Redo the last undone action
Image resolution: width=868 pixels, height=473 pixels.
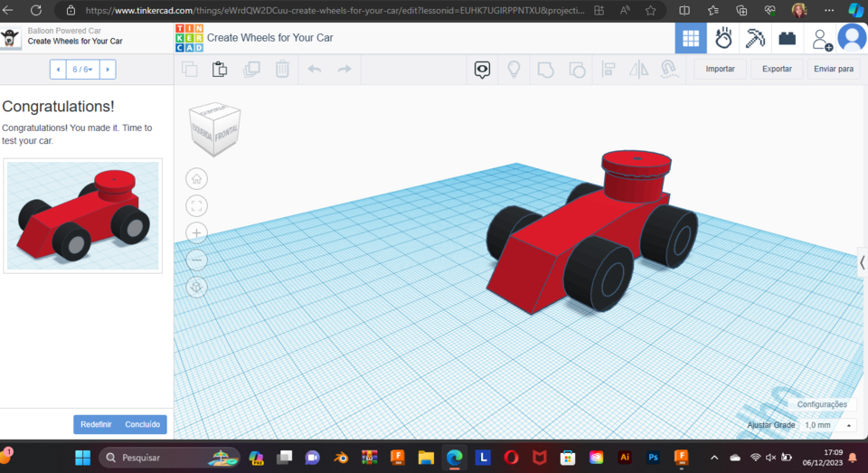(x=344, y=70)
